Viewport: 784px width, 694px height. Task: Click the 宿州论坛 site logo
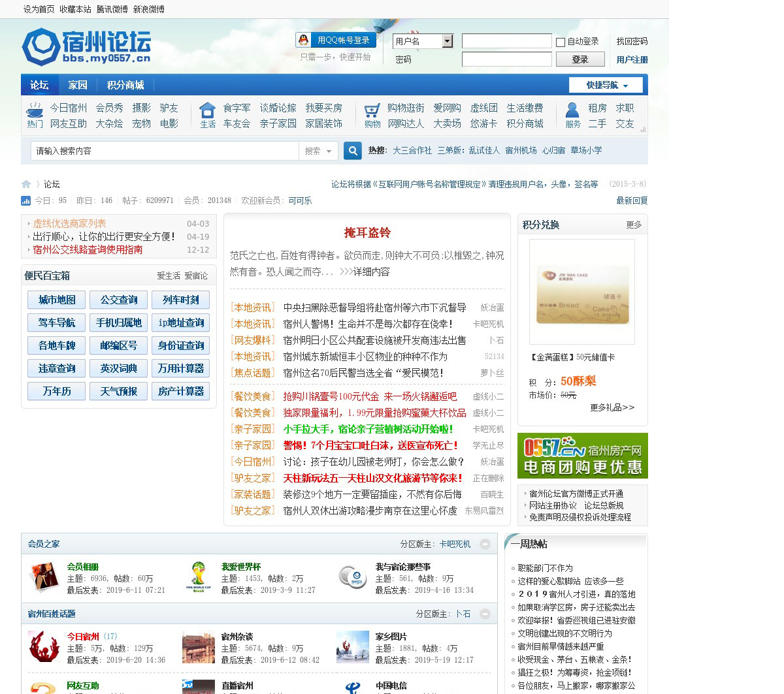coord(86,46)
